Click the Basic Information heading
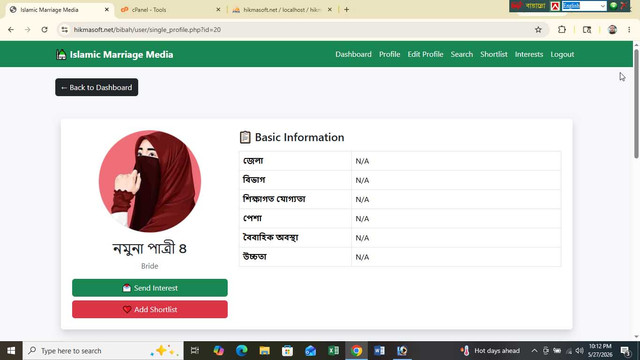 292,137
